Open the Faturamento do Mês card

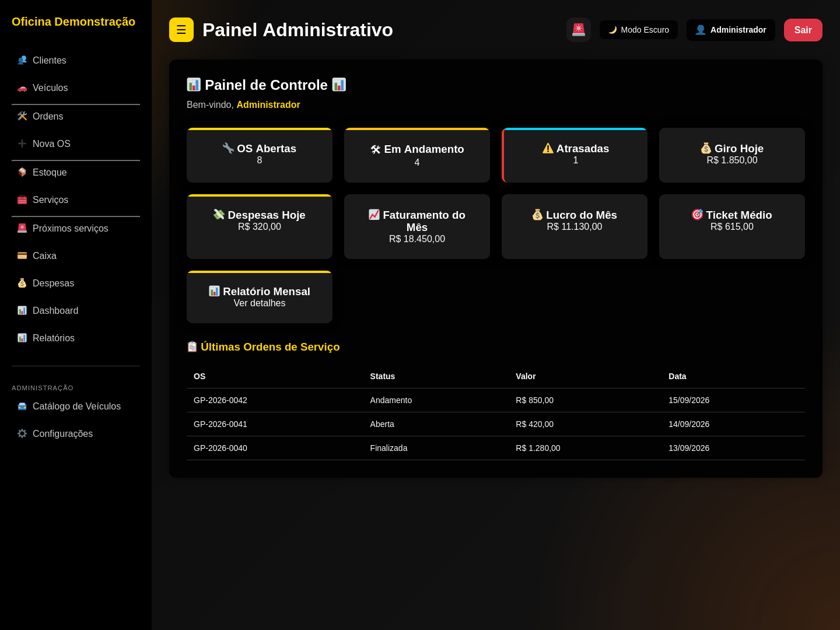417,226
